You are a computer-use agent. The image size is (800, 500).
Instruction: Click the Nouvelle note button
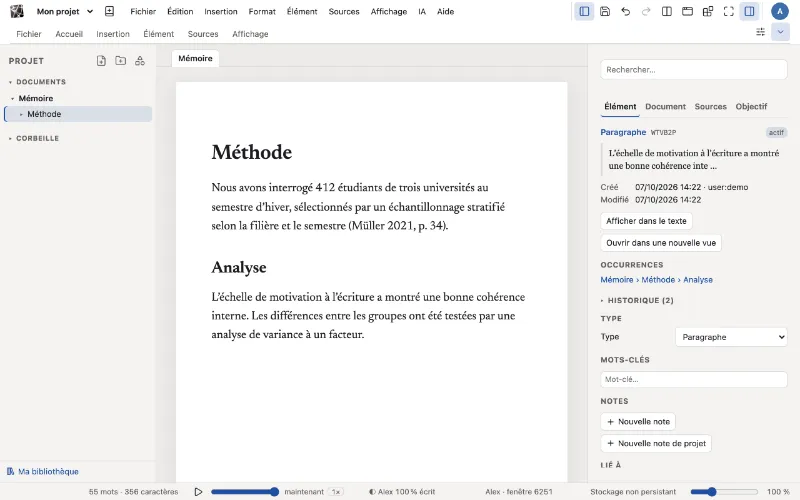pyautogui.click(x=638, y=421)
